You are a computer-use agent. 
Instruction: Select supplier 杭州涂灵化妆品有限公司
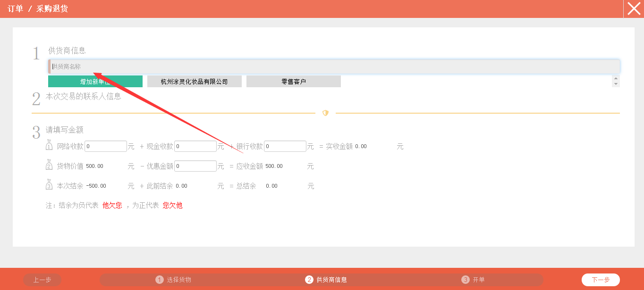tap(195, 82)
